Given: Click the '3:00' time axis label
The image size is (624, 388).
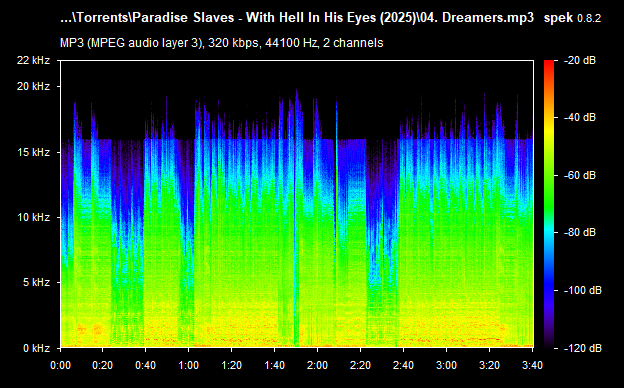Looking at the screenshot, I should 447,365.
